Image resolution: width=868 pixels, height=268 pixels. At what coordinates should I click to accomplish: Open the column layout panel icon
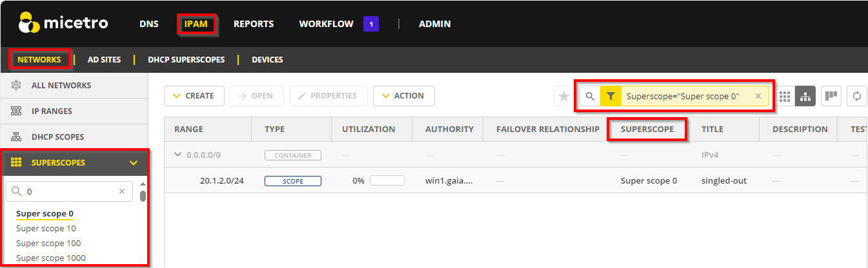tap(831, 96)
